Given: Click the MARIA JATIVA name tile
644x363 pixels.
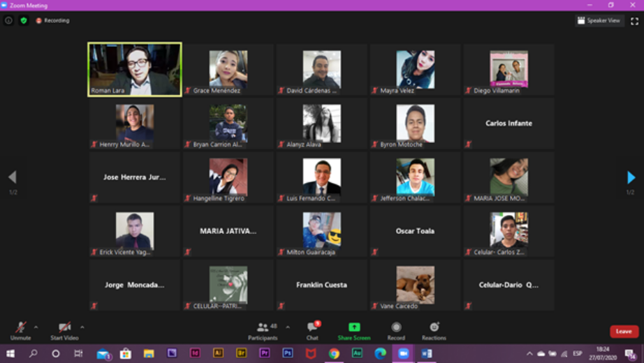Looking at the screenshot, I should (x=228, y=231).
